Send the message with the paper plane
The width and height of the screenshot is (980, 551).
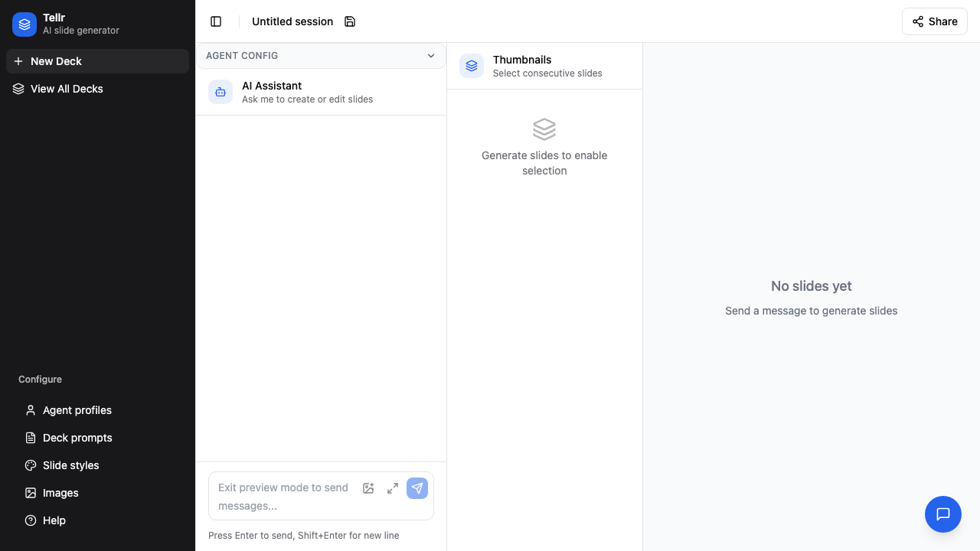(x=417, y=488)
